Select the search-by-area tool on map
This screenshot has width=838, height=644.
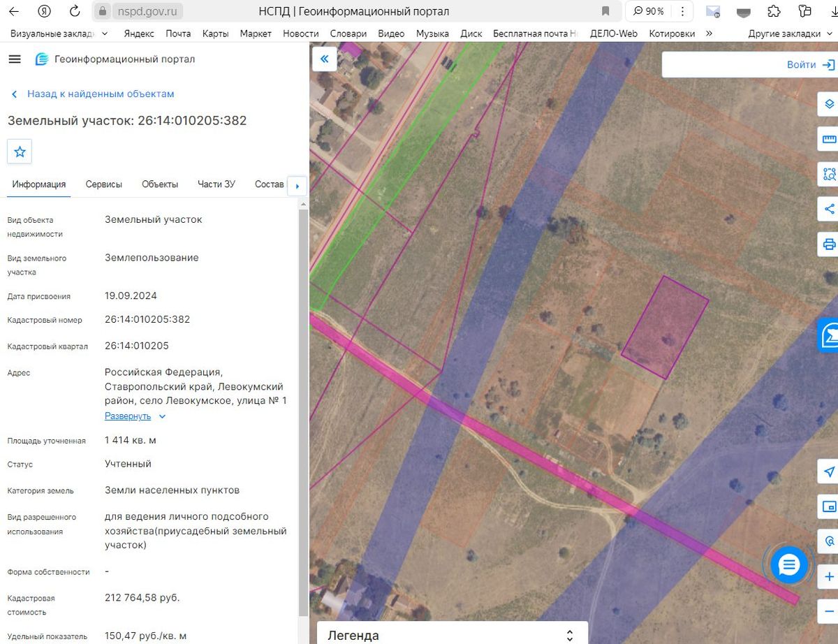pos(829,174)
